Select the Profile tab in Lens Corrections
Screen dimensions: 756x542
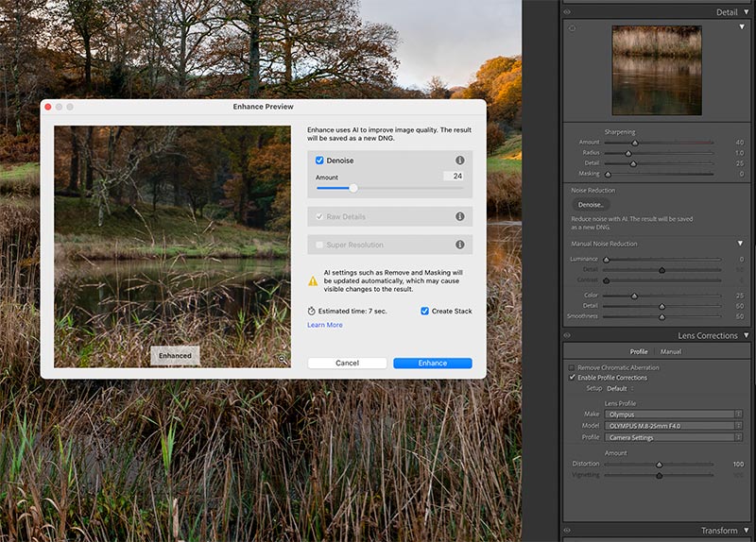coord(639,351)
